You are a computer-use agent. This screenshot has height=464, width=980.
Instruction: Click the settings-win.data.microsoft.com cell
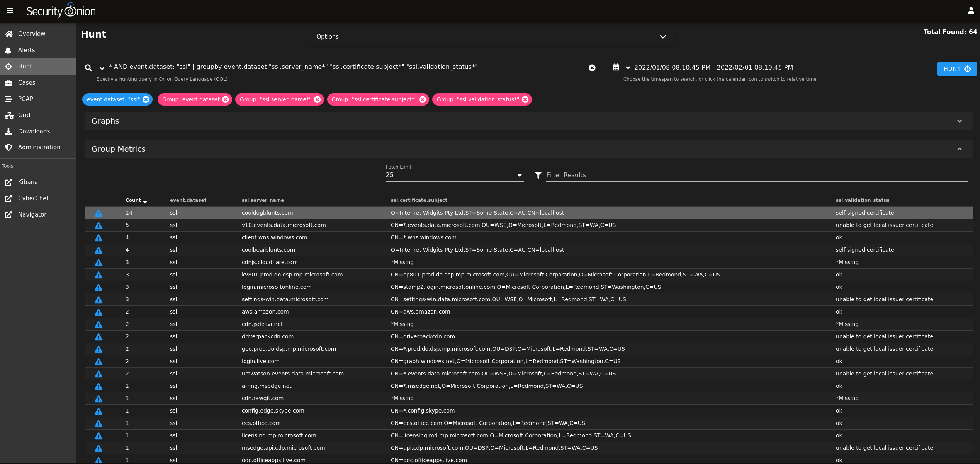click(x=285, y=300)
